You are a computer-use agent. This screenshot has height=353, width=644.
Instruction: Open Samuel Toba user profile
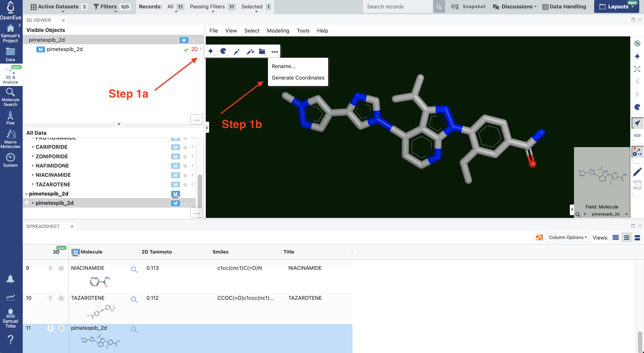[10, 318]
